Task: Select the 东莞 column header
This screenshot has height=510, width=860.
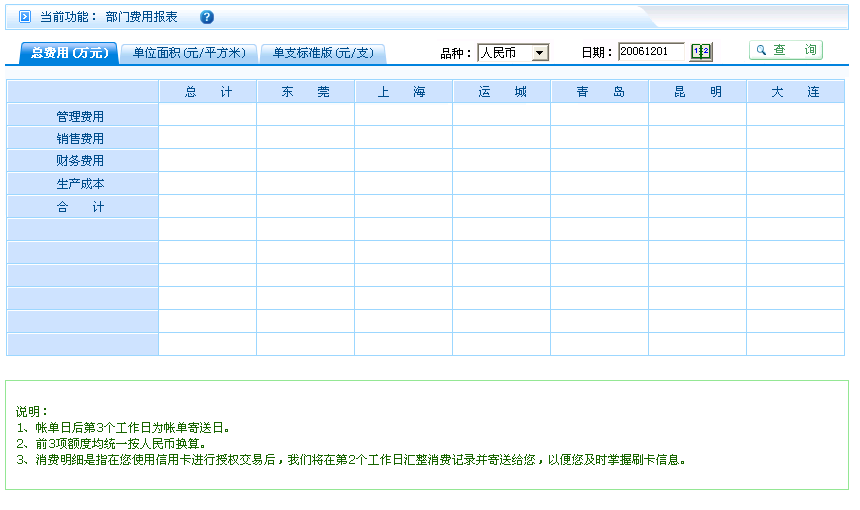Action: pos(305,92)
